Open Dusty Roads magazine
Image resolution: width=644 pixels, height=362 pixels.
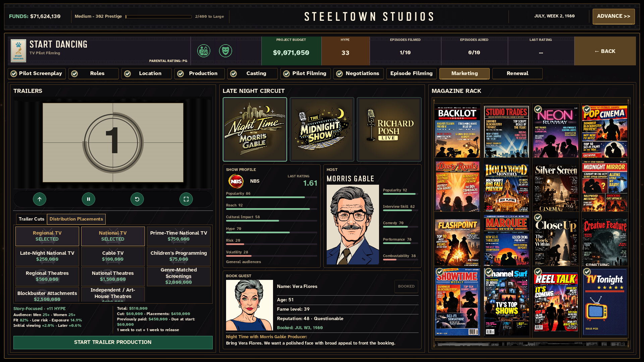(458, 186)
